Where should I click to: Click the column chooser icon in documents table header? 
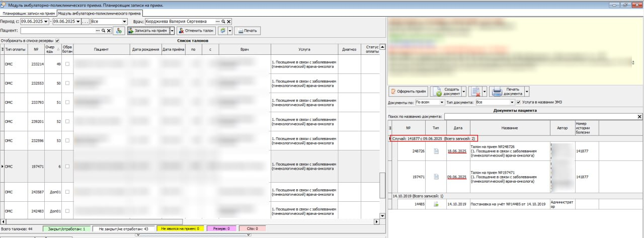click(x=390, y=128)
